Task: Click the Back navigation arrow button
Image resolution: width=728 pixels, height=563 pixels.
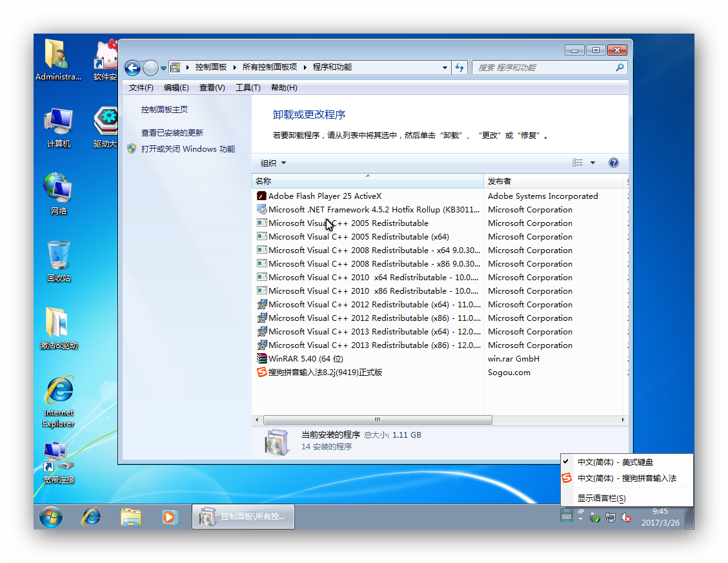Action: click(x=133, y=68)
